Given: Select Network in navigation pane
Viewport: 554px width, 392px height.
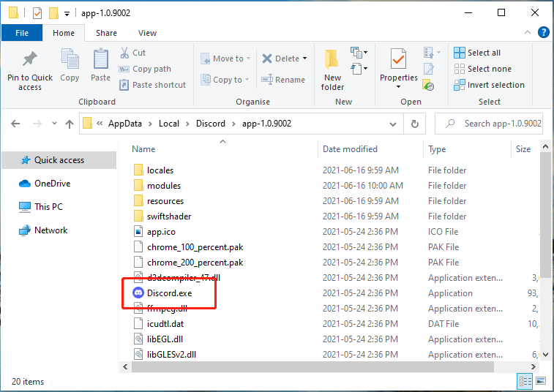Looking at the screenshot, I should point(42,230).
